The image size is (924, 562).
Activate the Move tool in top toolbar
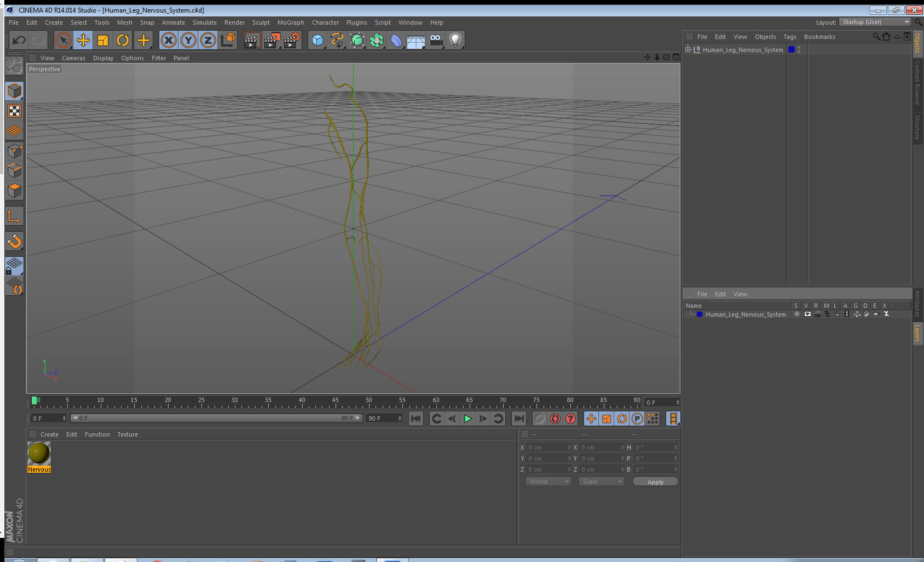tap(83, 40)
